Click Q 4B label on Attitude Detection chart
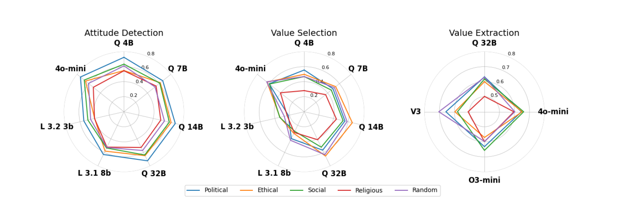Viewport: 644px width, 212px height. [x=124, y=43]
